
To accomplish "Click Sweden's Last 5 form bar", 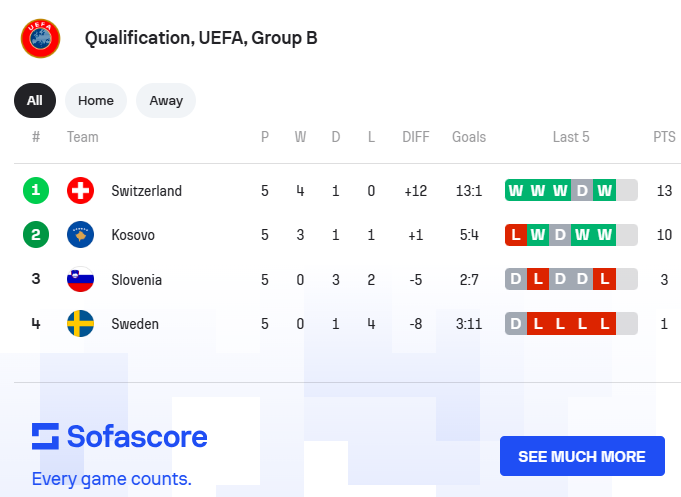I will coord(571,324).
